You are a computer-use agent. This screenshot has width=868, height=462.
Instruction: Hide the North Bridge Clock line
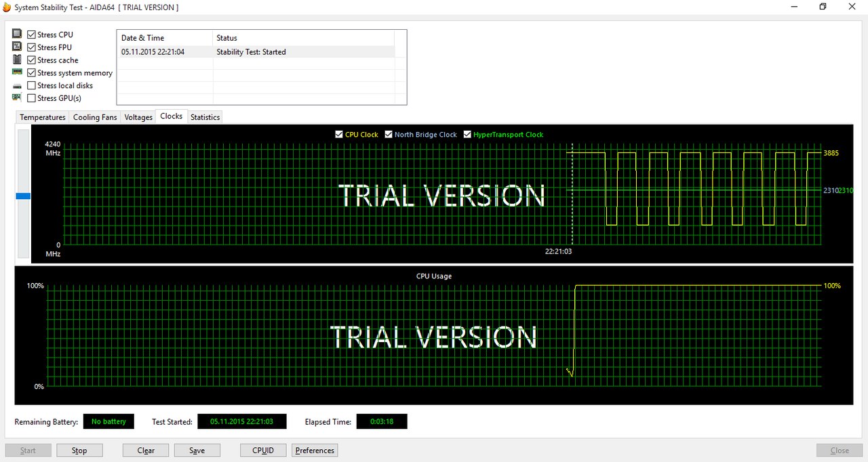click(389, 134)
